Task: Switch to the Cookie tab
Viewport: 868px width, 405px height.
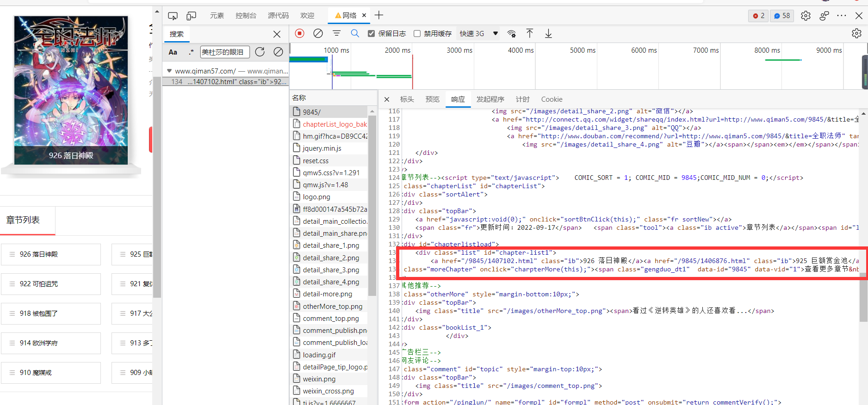Action: coord(552,99)
